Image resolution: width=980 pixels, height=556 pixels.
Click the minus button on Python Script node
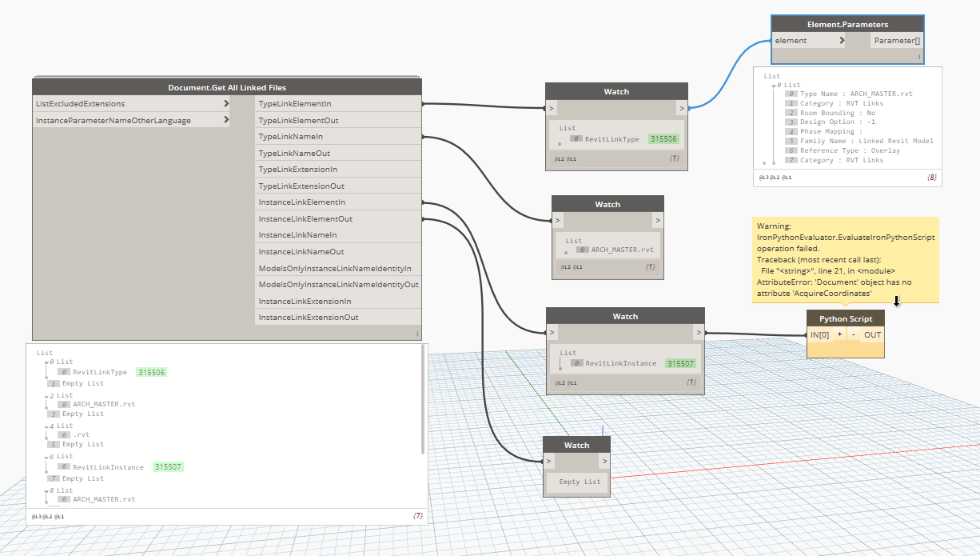[853, 334]
